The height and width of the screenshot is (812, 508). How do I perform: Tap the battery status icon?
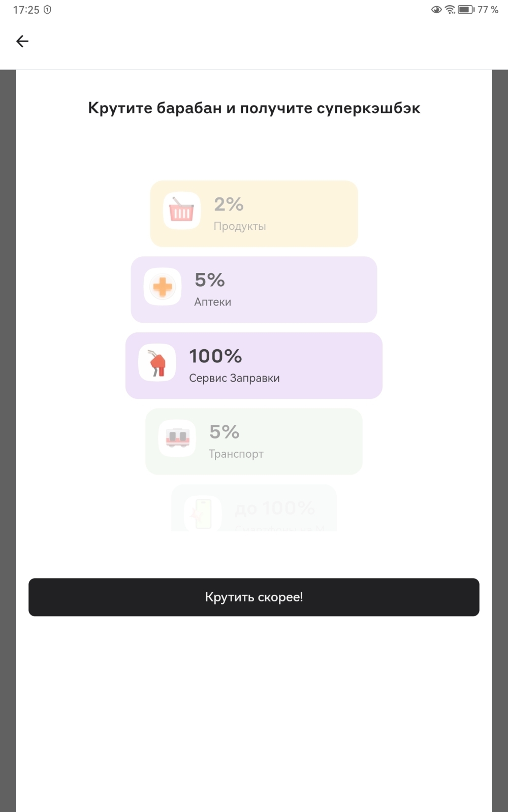pos(466,10)
